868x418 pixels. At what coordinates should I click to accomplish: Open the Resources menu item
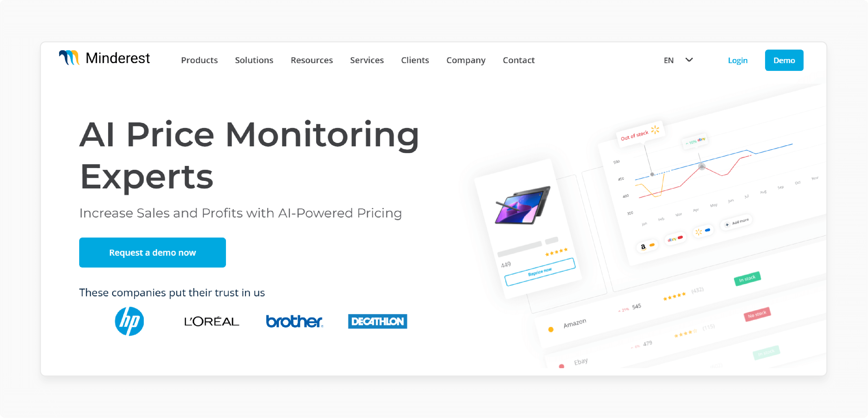(x=312, y=60)
